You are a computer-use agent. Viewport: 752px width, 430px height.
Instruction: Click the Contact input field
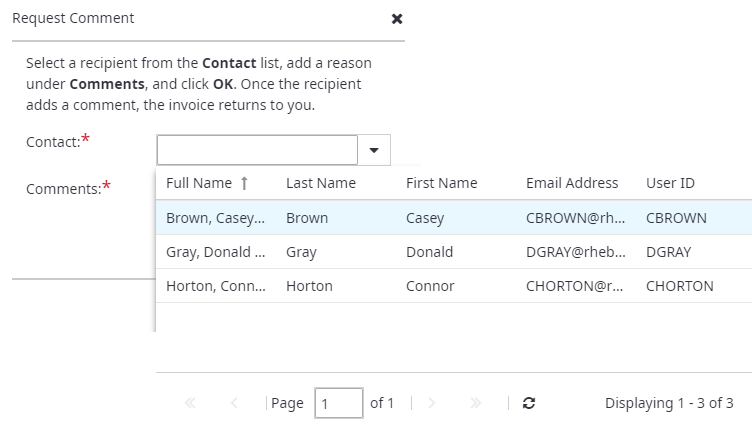257,150
